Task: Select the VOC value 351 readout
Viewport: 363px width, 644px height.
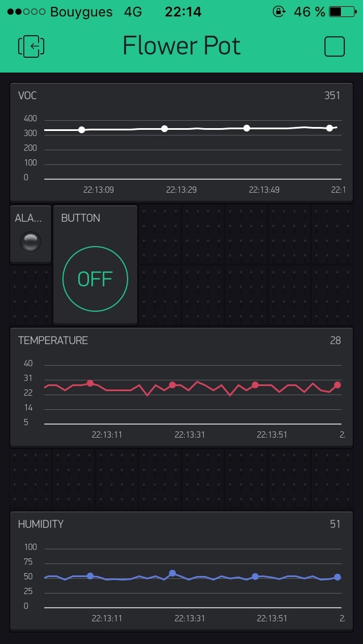Action: [332, 95]
